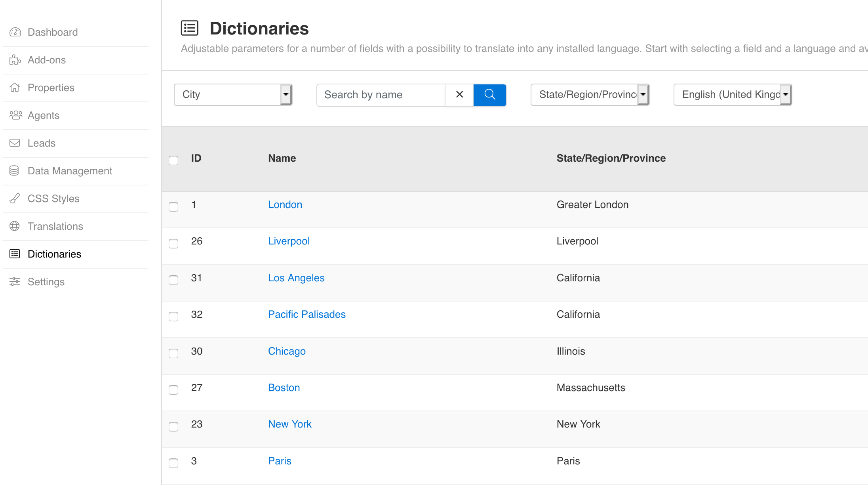The height and width of the screenshot is (485, 868).
Task: Select the Translations globe icon
Action: 15,226
